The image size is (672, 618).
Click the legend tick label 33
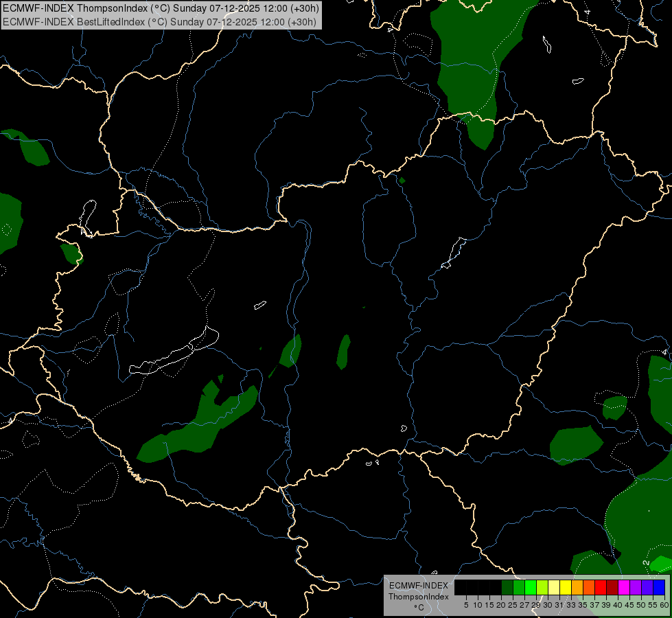[x=571, y=605]
